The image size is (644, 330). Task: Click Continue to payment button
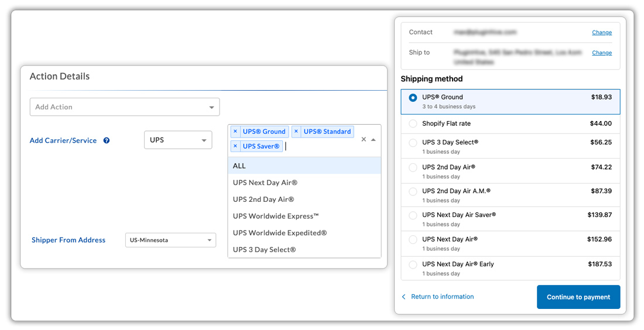(578, 297)
